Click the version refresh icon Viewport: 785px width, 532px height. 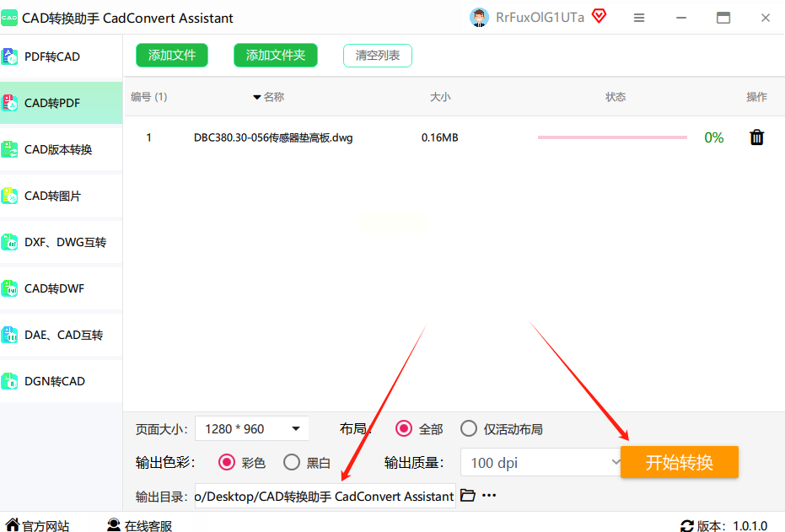[x=687, y=526]
